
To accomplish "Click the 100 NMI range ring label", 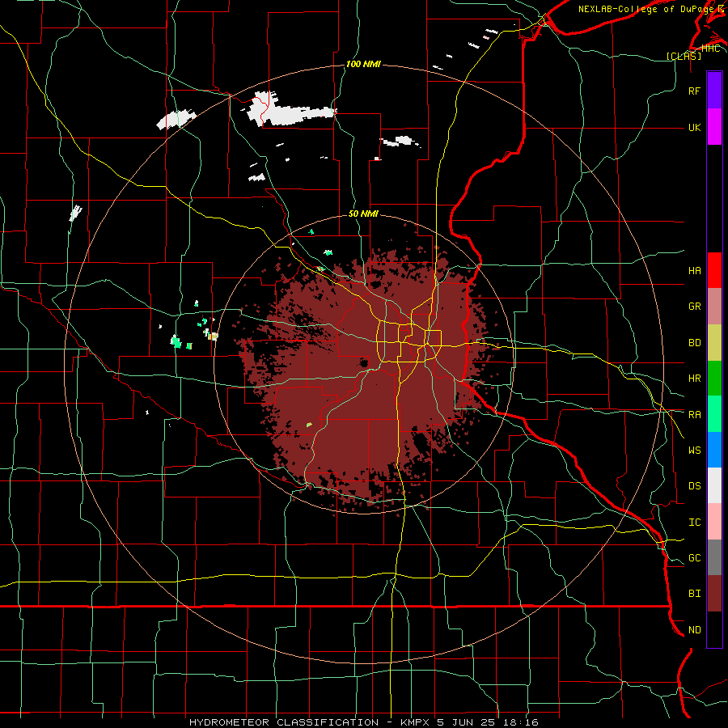I will (363, 64).
